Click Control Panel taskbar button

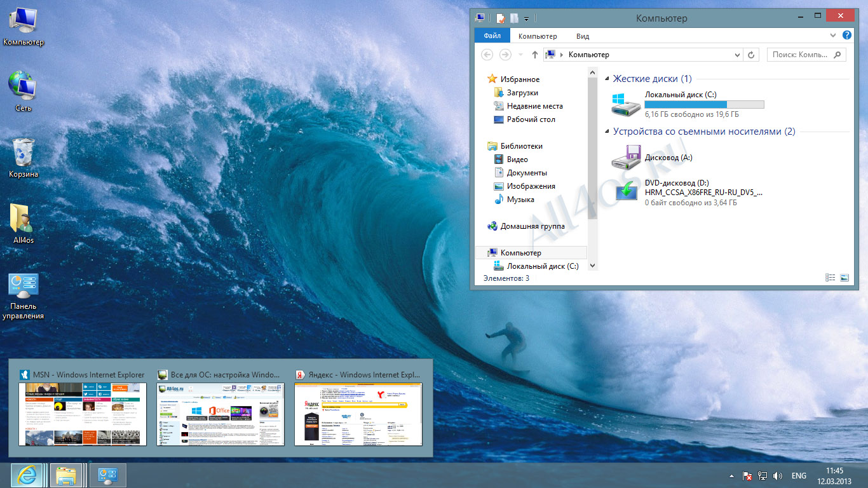tap(107, 475)
